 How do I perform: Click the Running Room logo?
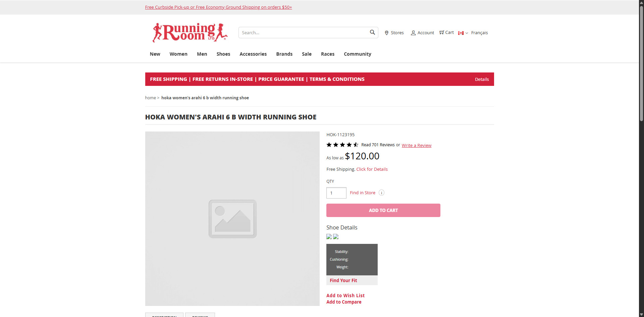[x=190, y=33]
